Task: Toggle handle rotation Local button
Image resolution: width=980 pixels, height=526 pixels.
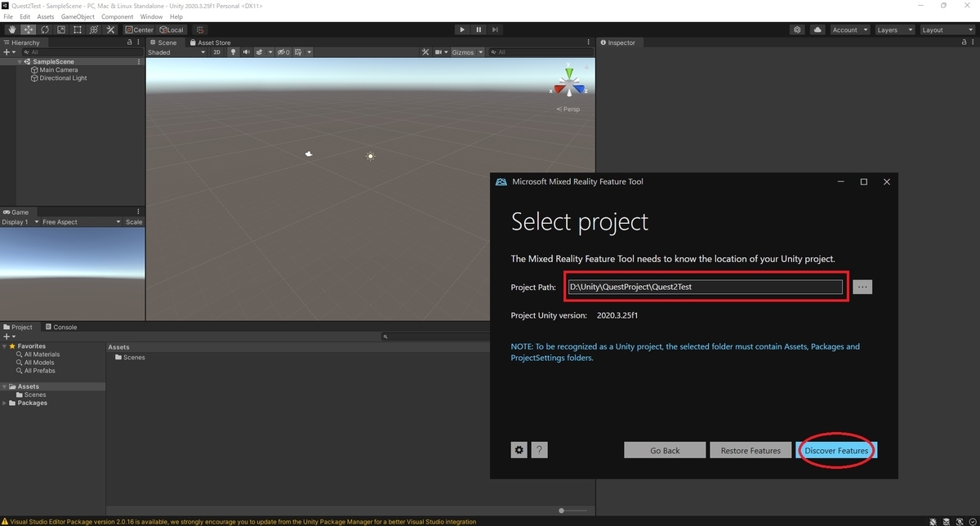Action: point(171,29)
